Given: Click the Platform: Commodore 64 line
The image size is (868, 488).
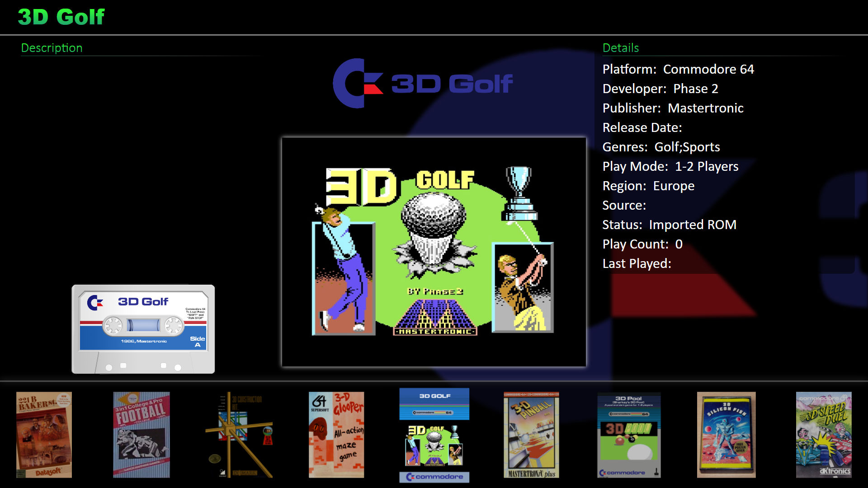Looking at the screenshot, I should (678, 69).
